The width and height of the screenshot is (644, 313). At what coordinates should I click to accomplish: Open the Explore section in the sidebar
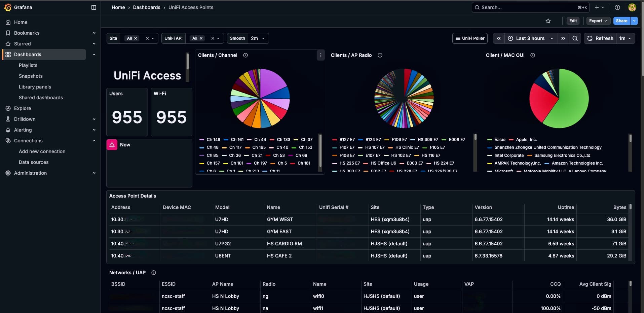click(x=23, y=108)
